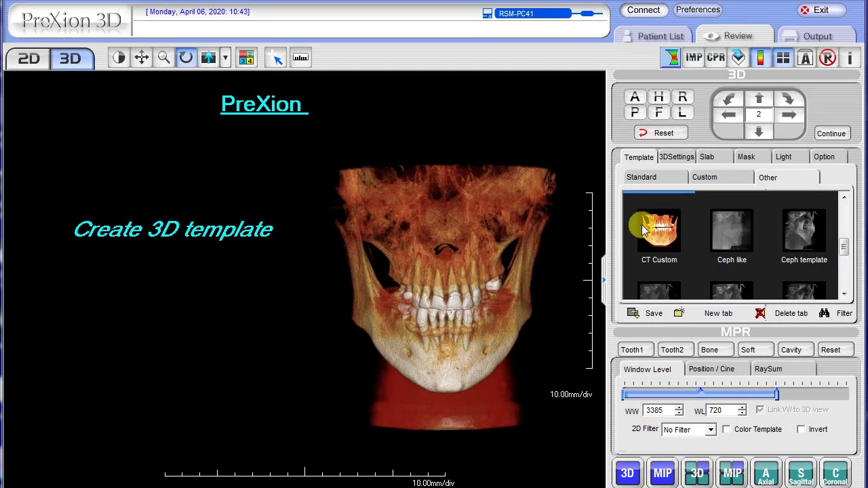868x488 pixels.
Task: Rotate up with the up arrow
Action: pyautogui.click(x=759, y=99)
